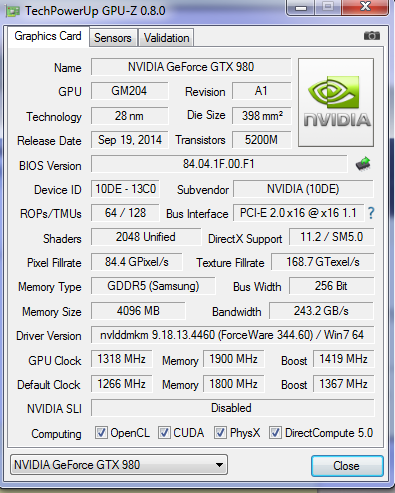Click the Driver Version label
Viewport: 395px width, 493px height.
(x=49, y=336)
